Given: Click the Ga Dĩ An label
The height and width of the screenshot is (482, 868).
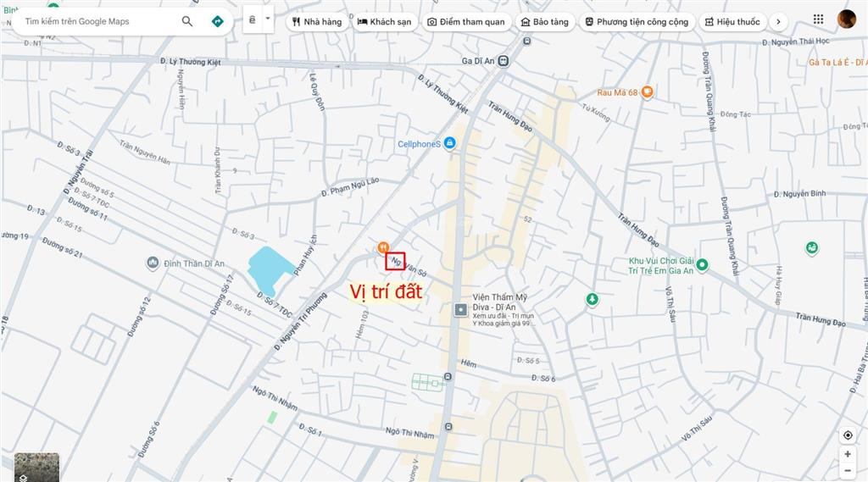Looking at the screenshot, I should coord(478,61).
